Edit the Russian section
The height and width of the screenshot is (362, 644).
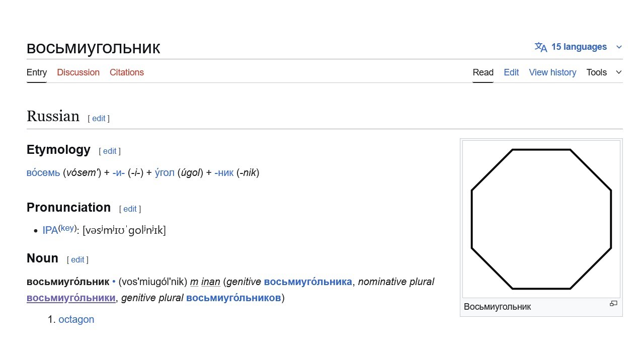click(x=99, y=118)
